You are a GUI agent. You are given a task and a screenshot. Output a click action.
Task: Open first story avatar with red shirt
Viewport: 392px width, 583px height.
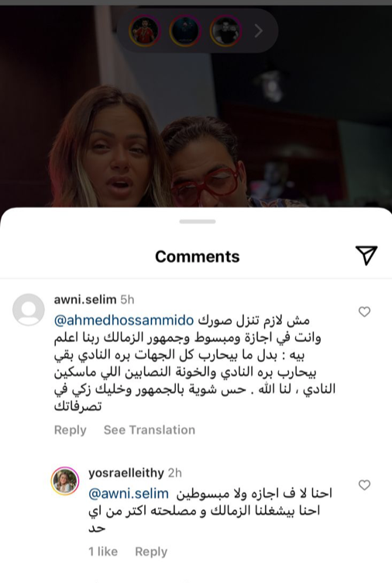click(145, 30)
